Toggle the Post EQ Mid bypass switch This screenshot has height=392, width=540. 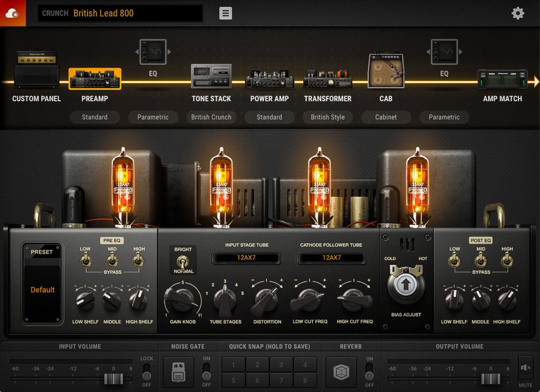tap(480, 260)
